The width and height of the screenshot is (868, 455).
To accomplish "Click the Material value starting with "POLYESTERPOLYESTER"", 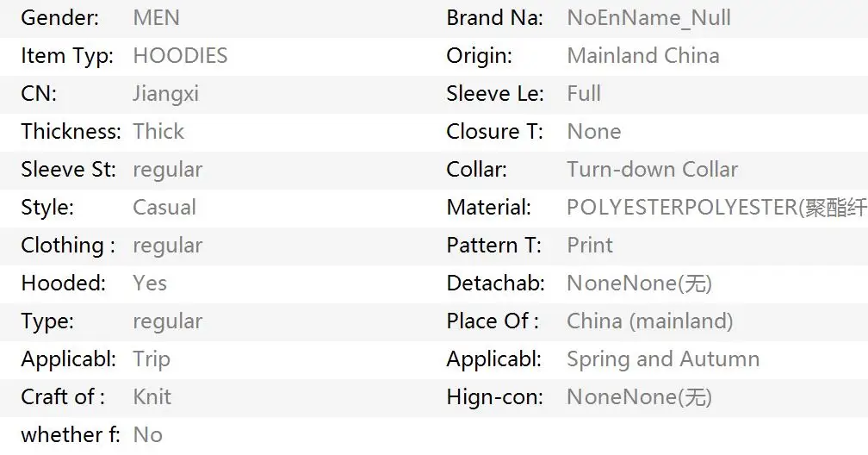I will tap(716, 208).
